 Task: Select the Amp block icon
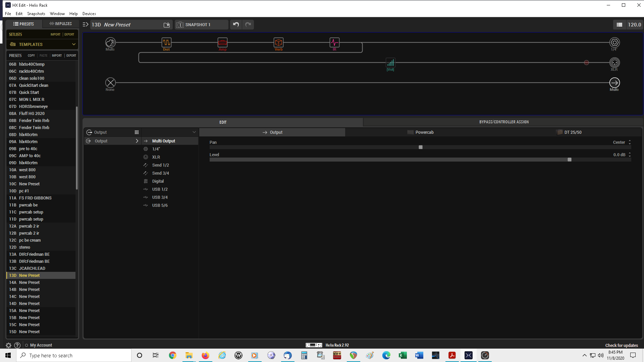point(222,43)
